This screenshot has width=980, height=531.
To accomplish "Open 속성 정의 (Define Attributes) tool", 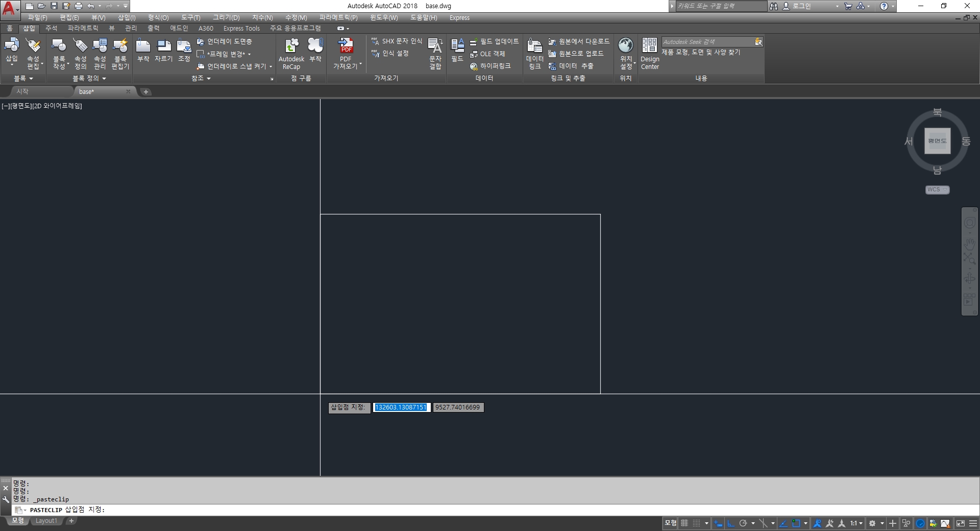I will [81, 54].
